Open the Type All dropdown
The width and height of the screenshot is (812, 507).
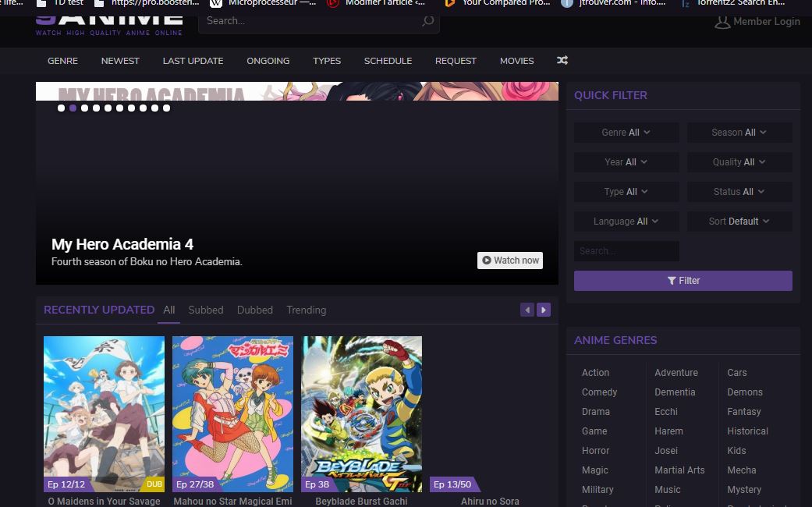626,192
